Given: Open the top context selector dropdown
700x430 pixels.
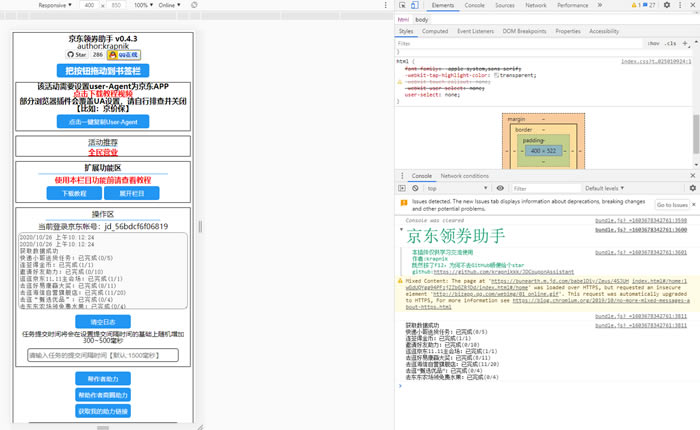Looking at the screenshot, I should click(x=457, y=188).
